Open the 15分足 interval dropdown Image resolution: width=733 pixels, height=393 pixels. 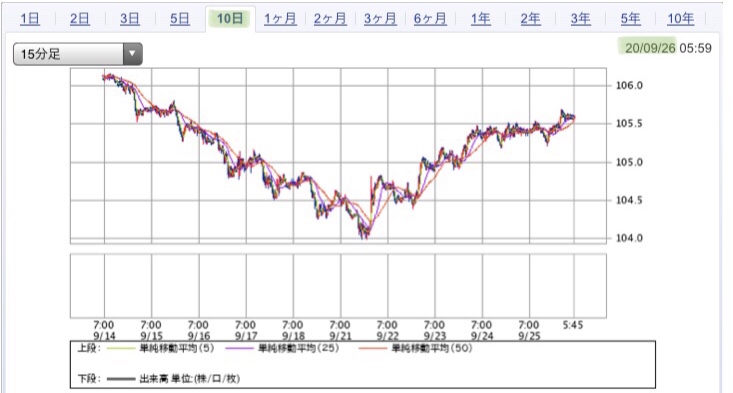click(78, 54)
